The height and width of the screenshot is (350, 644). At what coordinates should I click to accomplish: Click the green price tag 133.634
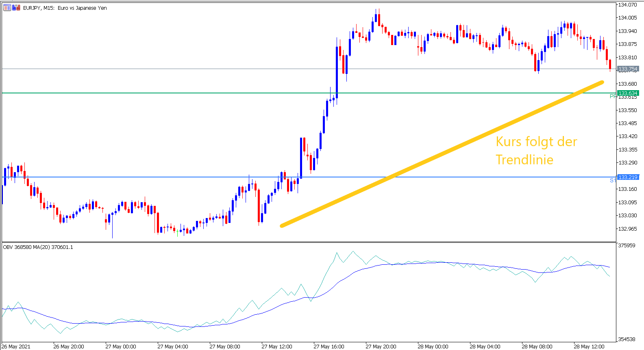[x=628, y=93]
